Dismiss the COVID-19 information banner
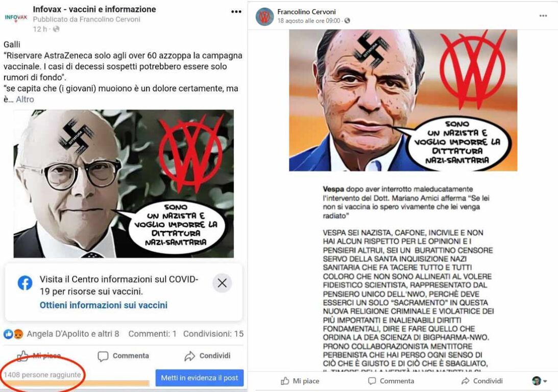The image size is (558, 392). tap(222, 283)
